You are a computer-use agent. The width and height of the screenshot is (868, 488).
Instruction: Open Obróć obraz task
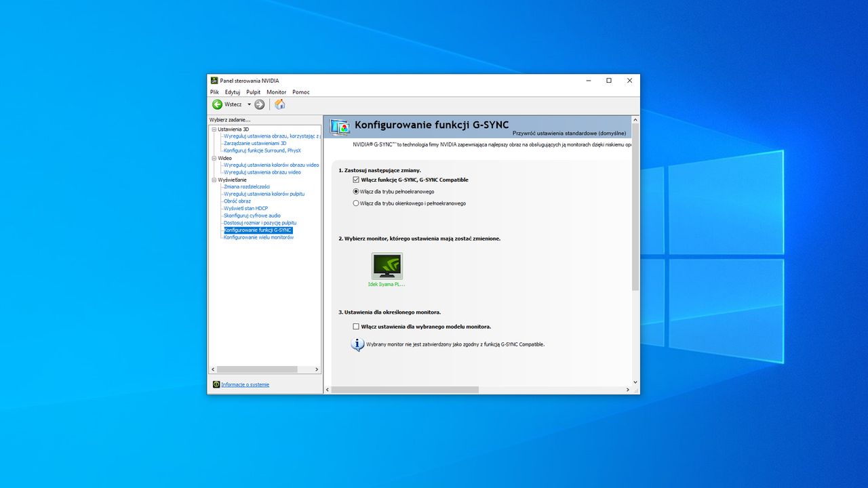tap(237, 201)
